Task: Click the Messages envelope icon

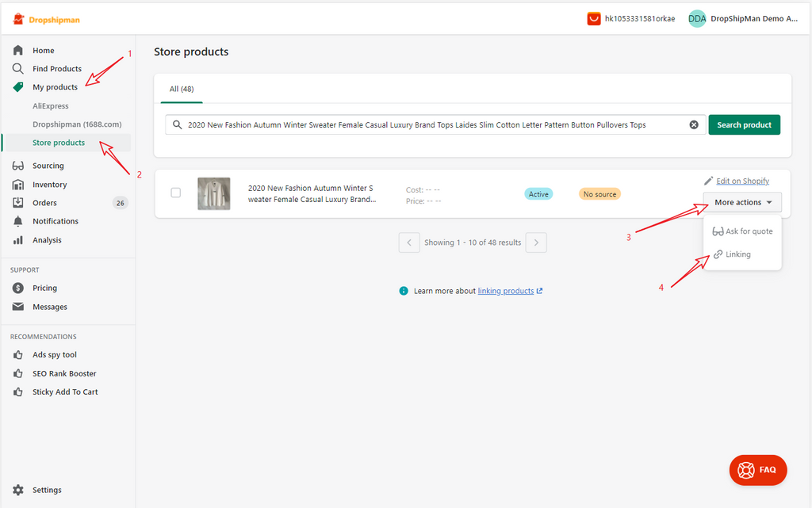Action: pyautogui.click(x=18, y=306)
